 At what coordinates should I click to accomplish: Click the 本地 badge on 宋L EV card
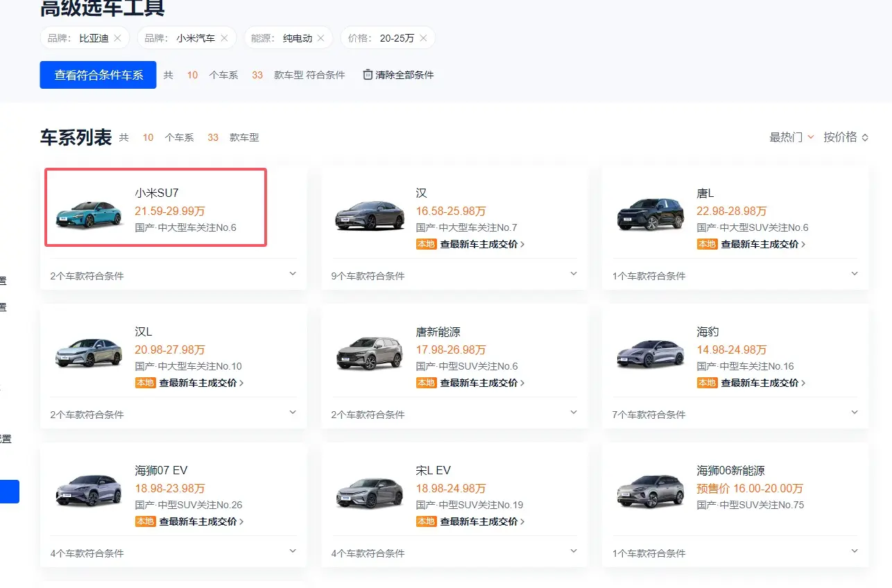point(426,521)
